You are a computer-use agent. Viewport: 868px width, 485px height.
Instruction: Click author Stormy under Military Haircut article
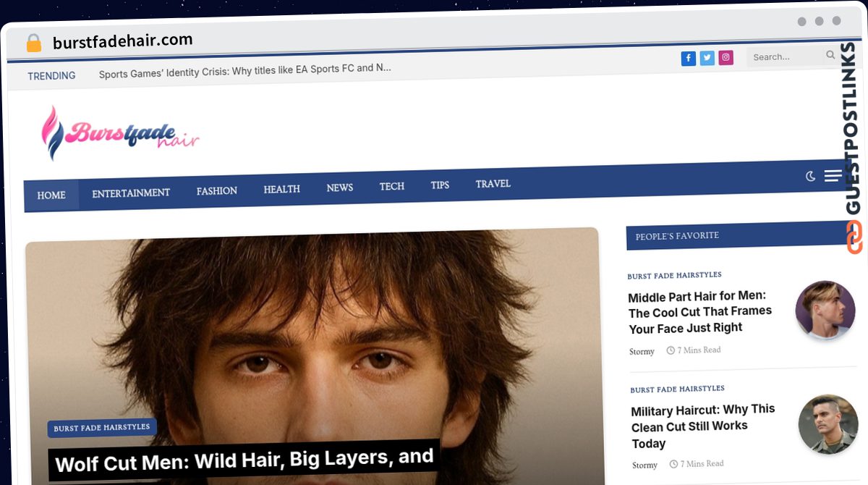coord(645,465)
